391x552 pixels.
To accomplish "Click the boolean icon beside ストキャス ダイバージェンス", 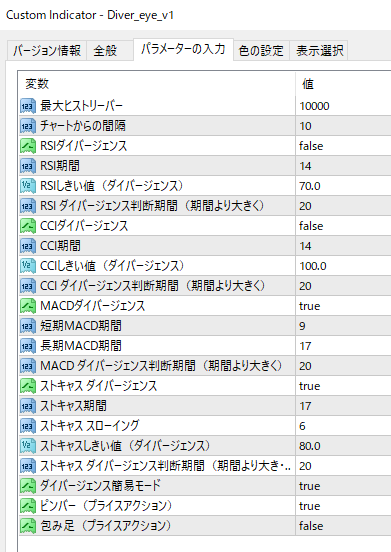I will (x=28, y=386).
